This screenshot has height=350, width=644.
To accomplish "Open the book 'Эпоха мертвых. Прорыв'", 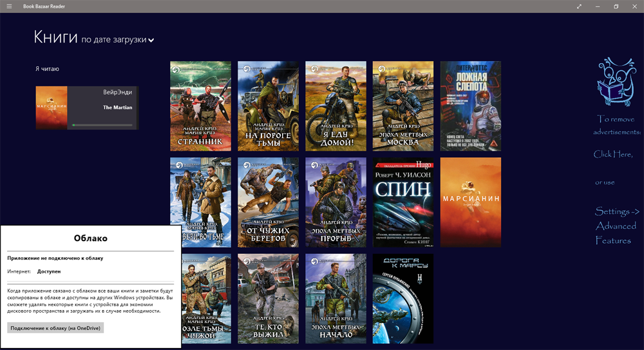I will (x=336, y=202).
